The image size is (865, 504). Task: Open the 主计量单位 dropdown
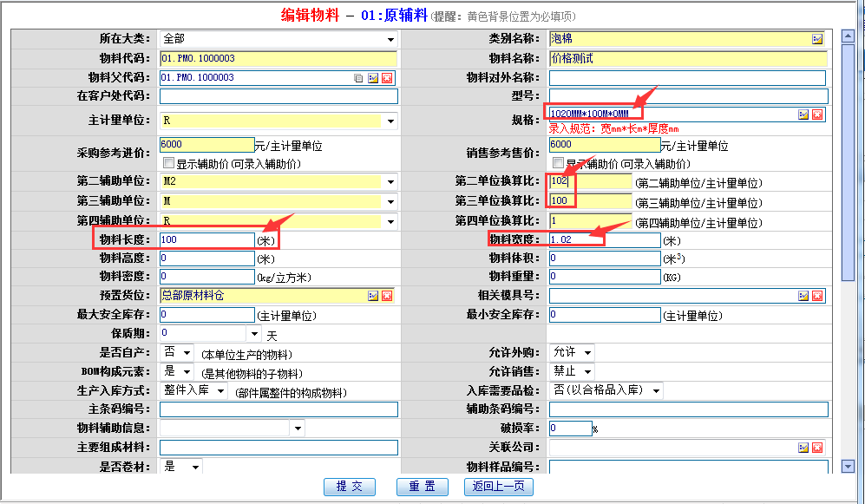click(x=390, y=121)
